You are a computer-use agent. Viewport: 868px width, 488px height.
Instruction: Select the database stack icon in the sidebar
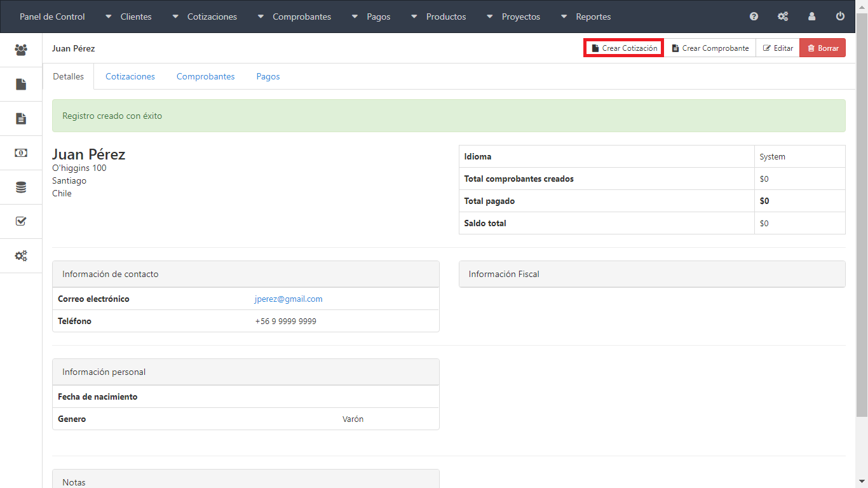pyautogui.click(x=21, y=187)
